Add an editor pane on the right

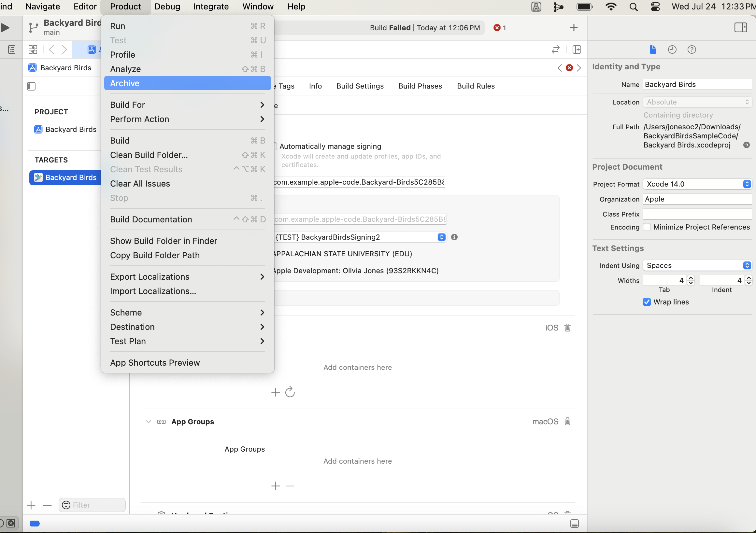577,50
